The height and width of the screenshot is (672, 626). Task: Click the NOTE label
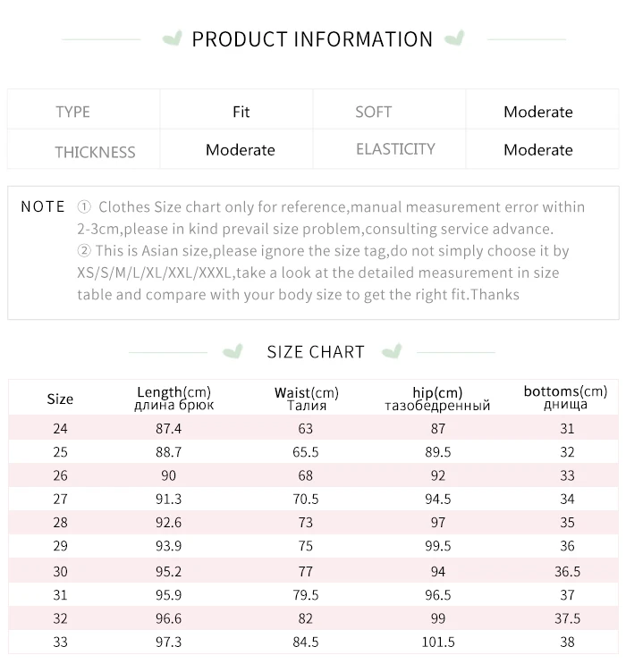point(43,207)
